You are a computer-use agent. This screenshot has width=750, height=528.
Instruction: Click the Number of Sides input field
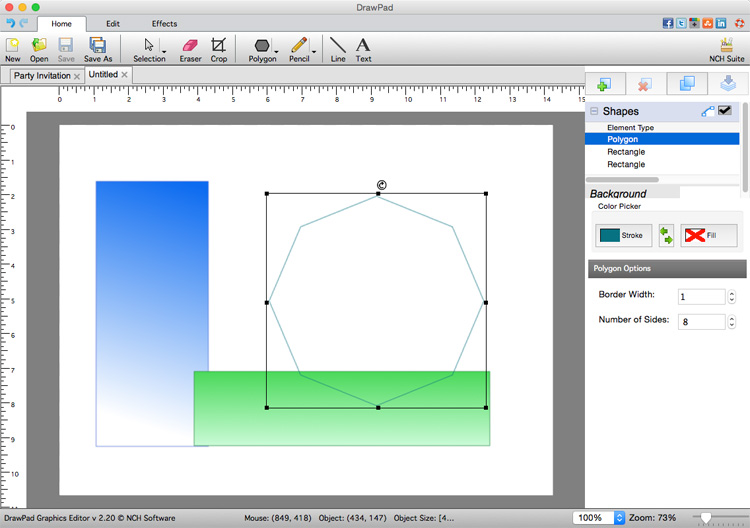pos(699,322)
